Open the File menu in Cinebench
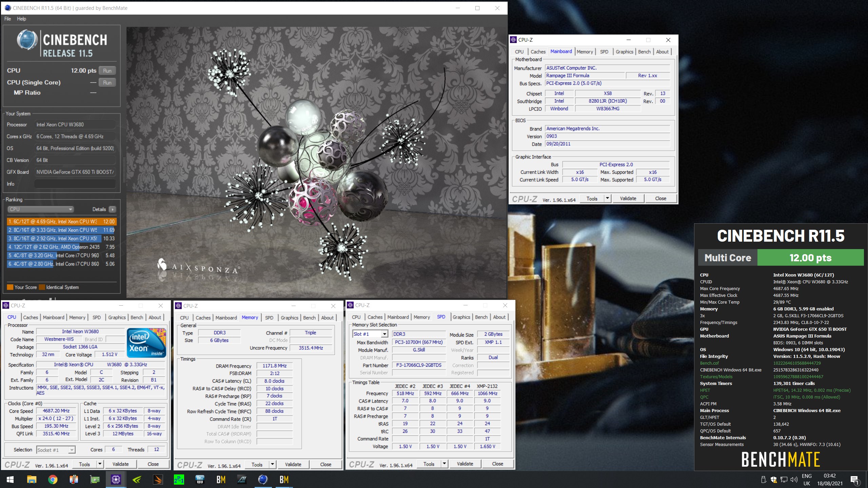868x488 pixels. point(7,19)
